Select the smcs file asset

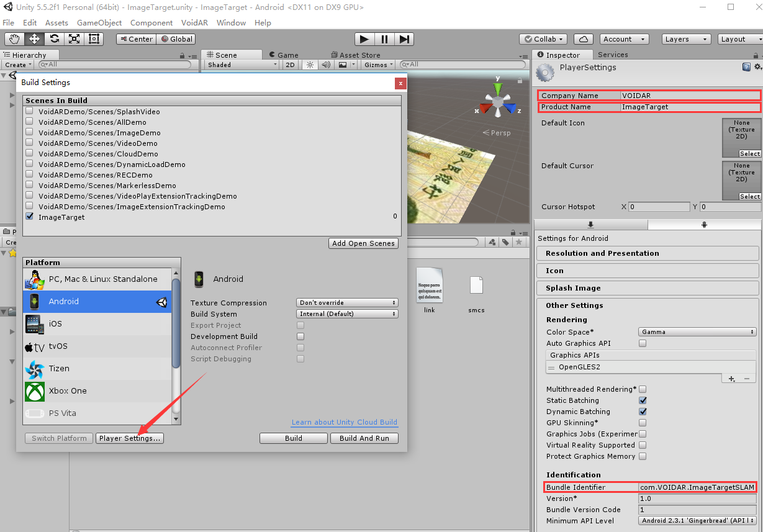click(x=476, y=294)
